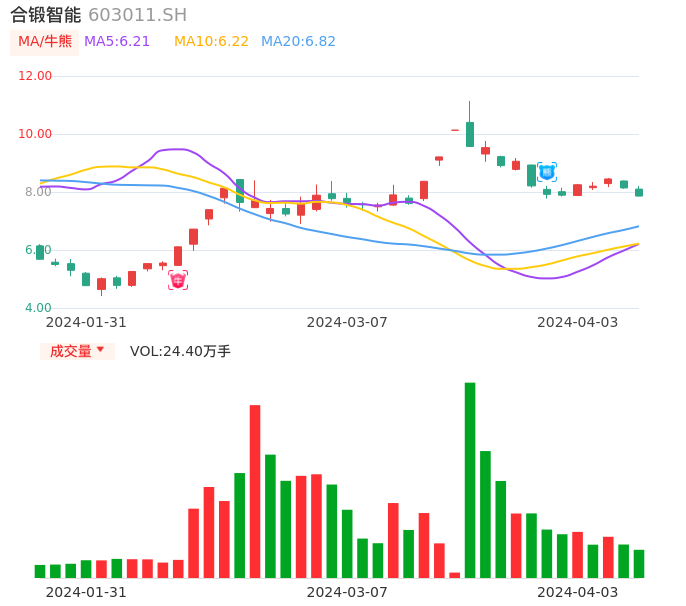
Task: Click the 4.00 price axis label
Action: coord(36,308)
